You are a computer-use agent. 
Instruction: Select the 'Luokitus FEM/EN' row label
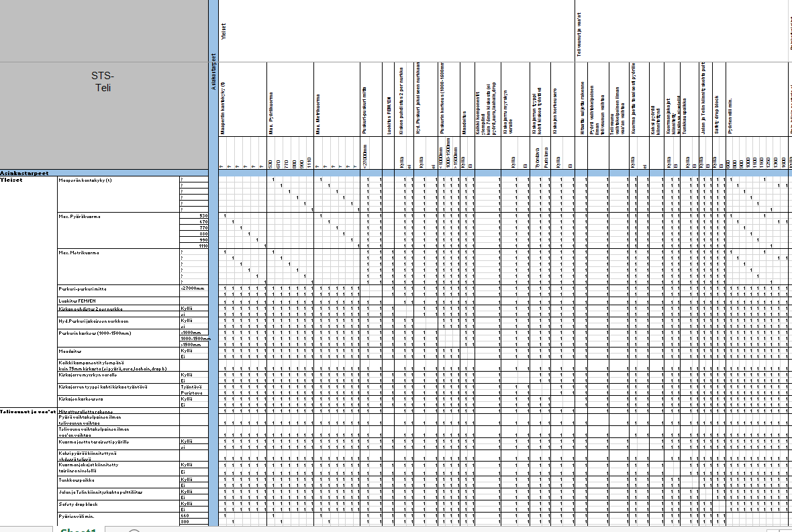pyautogui.click(x=77, y=301)
